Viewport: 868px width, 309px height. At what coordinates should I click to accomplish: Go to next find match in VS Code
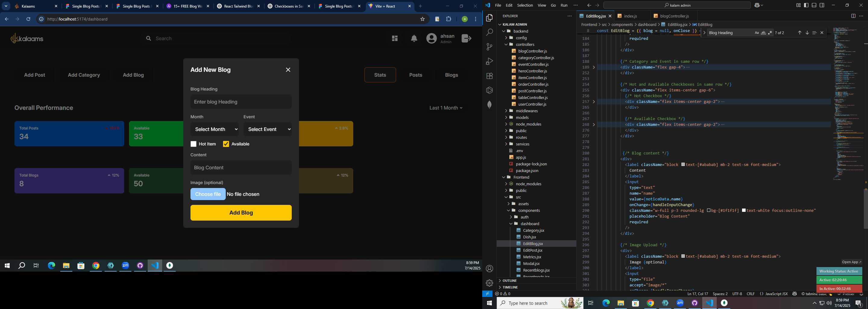tap(807, 33)
